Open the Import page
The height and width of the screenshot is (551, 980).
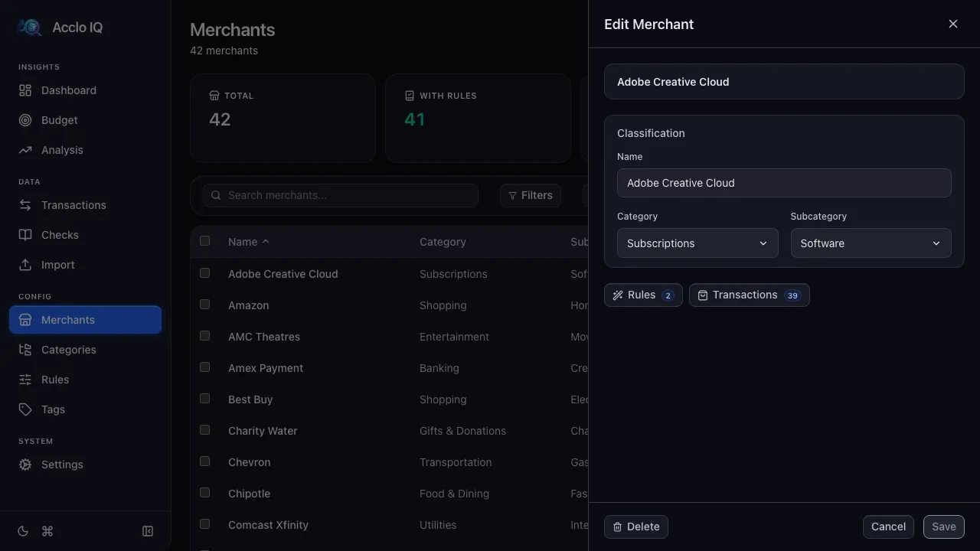click(85, 265)
